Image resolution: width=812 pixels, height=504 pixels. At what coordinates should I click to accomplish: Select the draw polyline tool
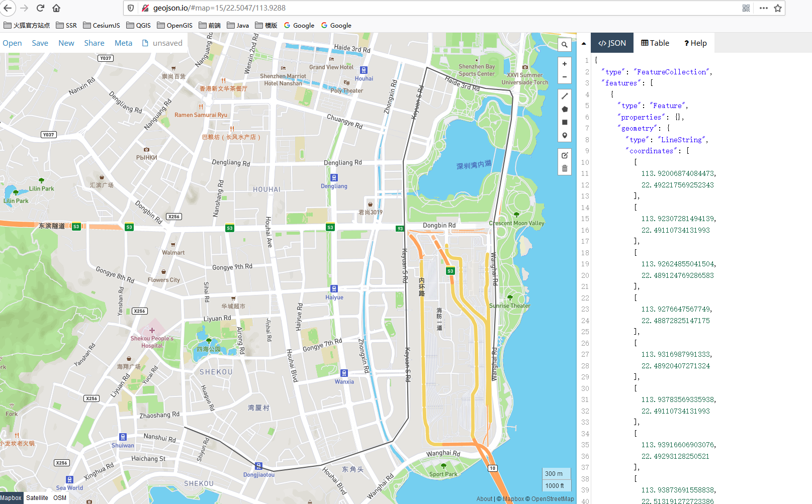click(565, 96)
